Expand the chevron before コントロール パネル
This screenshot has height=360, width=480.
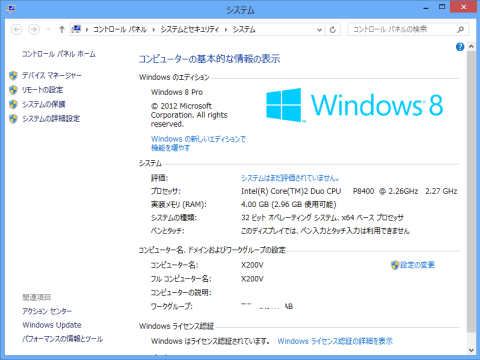point(87,30)
